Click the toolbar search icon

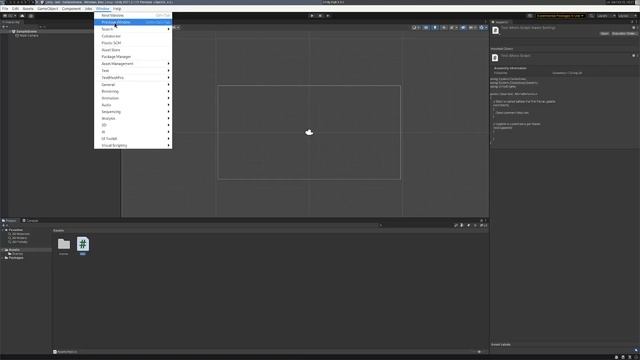coord(591,16)
